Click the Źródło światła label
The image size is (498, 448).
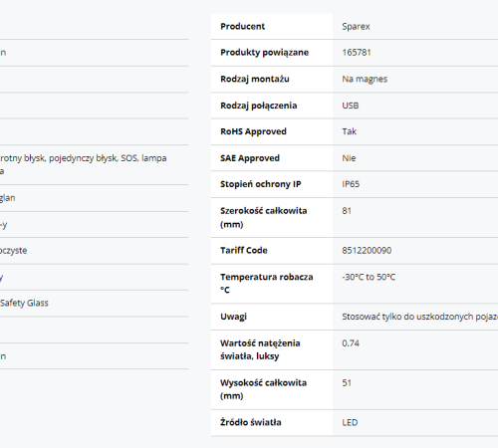[x=251, y=422]
